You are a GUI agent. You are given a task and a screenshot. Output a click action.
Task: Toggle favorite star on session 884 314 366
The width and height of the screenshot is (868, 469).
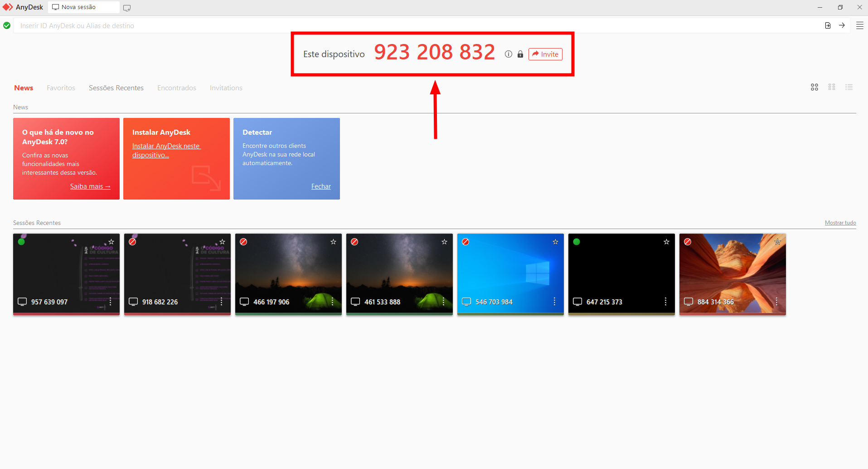coord(777,242)
